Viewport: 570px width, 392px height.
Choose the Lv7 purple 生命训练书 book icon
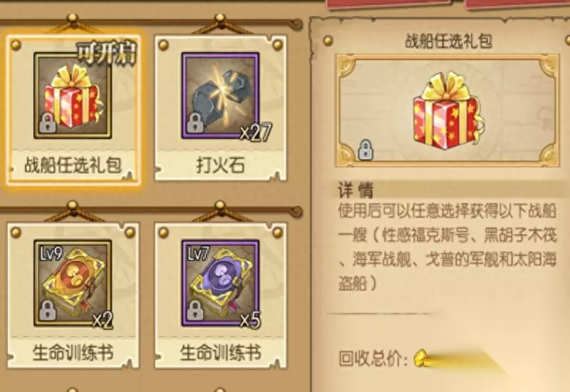click(220, 283)
